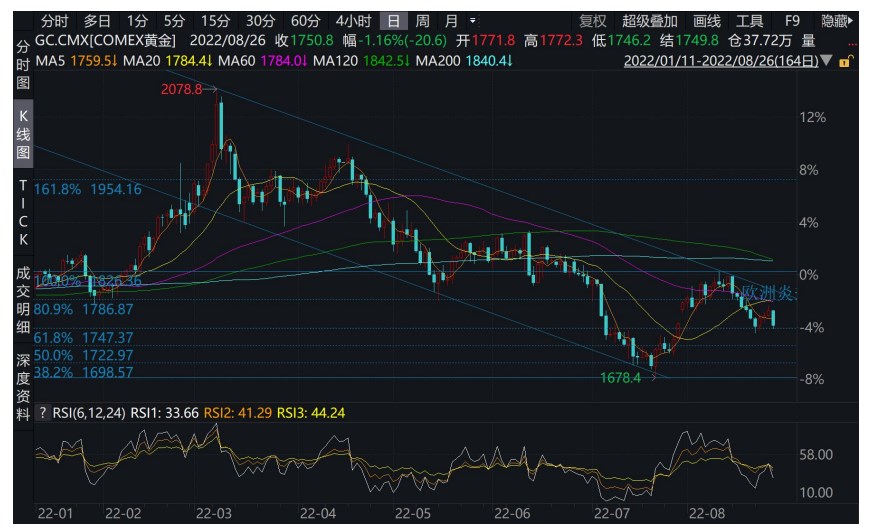The width and height of the screenshot is (872, 532).
Task: Click the RSI(6,12,24) indicator title
Action: coord(89,413)
